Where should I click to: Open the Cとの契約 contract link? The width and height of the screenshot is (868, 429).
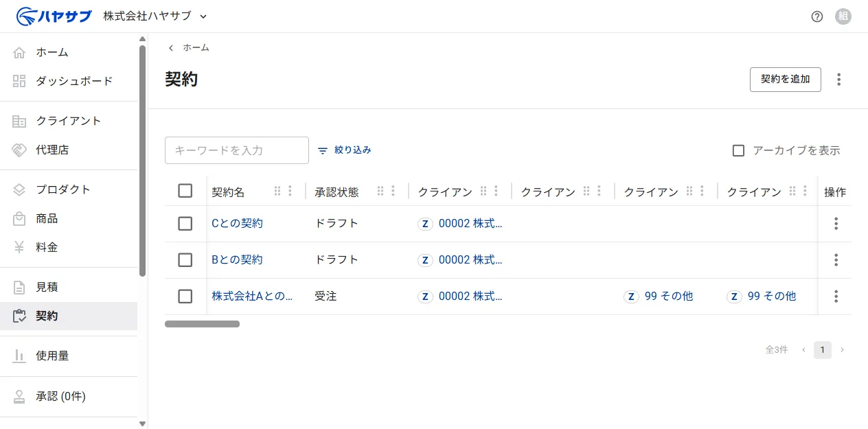(x=238, y=224)
